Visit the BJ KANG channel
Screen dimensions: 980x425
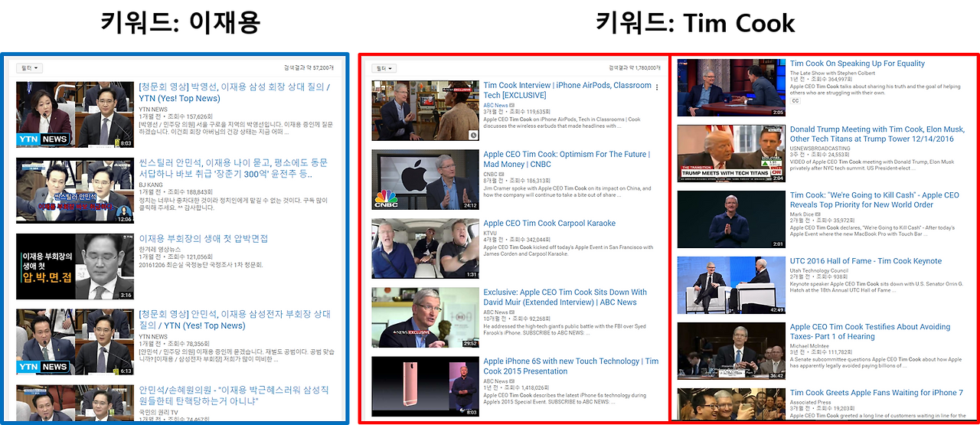click(x=152, y=185)
